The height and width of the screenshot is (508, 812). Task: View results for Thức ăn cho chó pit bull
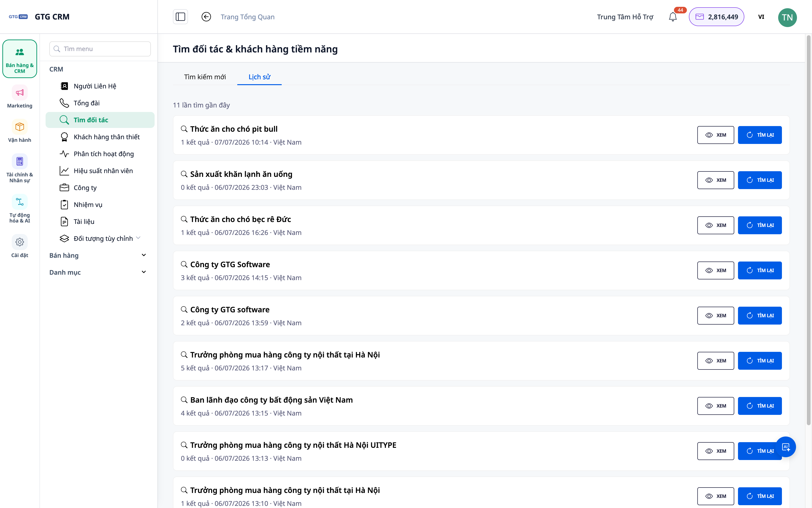tap(715, 135)
